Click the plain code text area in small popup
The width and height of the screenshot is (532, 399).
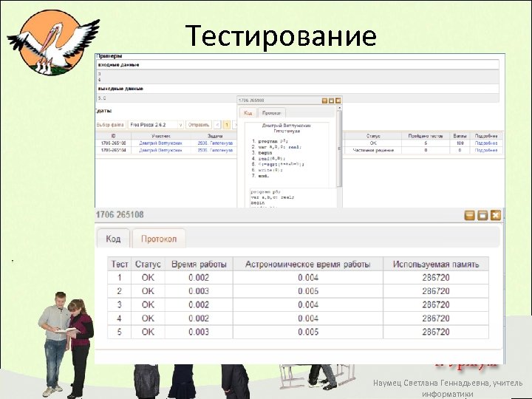(x=293, y=198)
